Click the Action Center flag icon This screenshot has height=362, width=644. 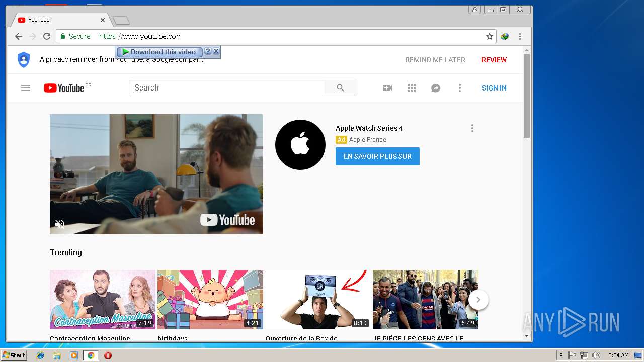tap(572, 355)
